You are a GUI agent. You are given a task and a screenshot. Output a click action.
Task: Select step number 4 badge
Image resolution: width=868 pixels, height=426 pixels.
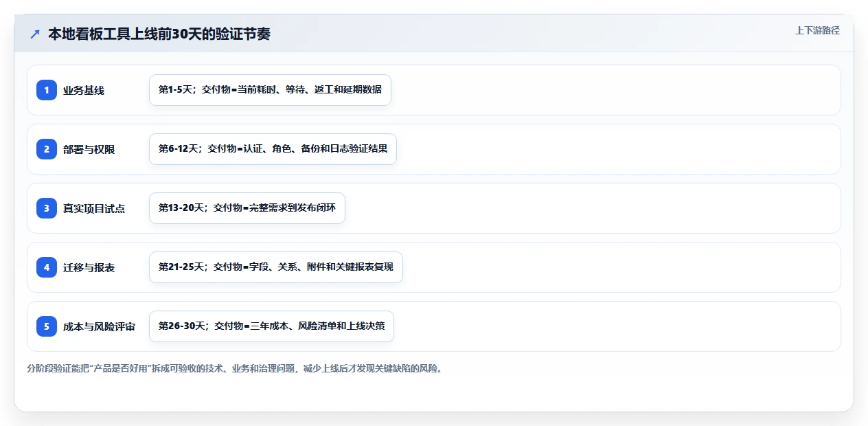pos(47,267)
